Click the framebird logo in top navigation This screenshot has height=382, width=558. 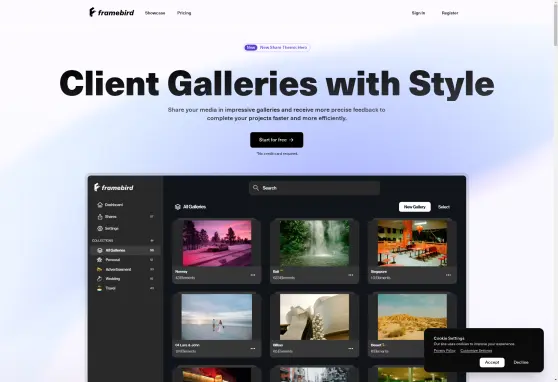(111, 12)
